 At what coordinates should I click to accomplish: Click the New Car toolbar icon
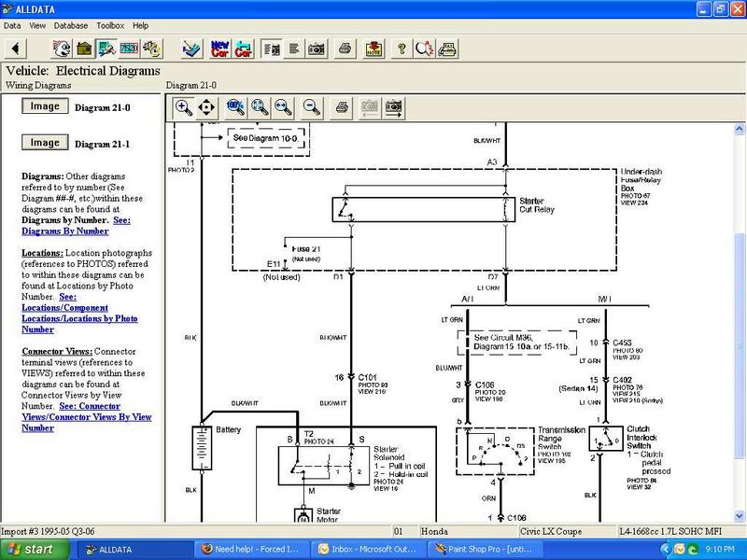(220, 48)
